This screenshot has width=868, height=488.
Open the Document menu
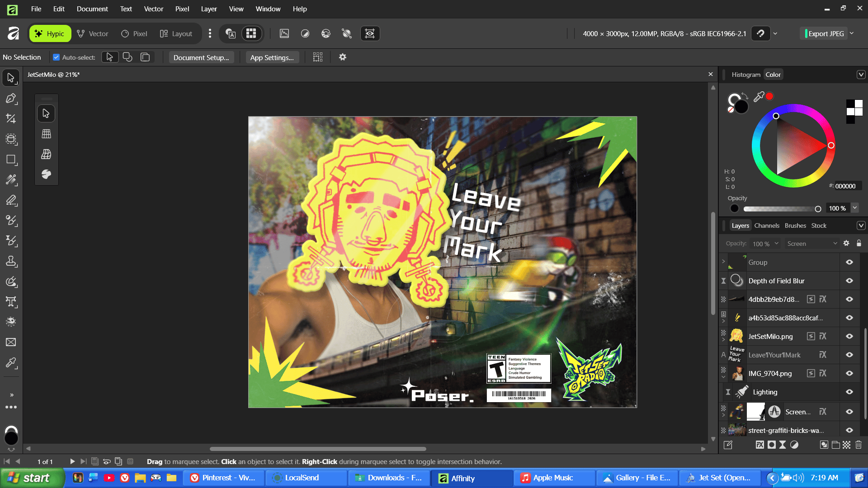point(92,9)
